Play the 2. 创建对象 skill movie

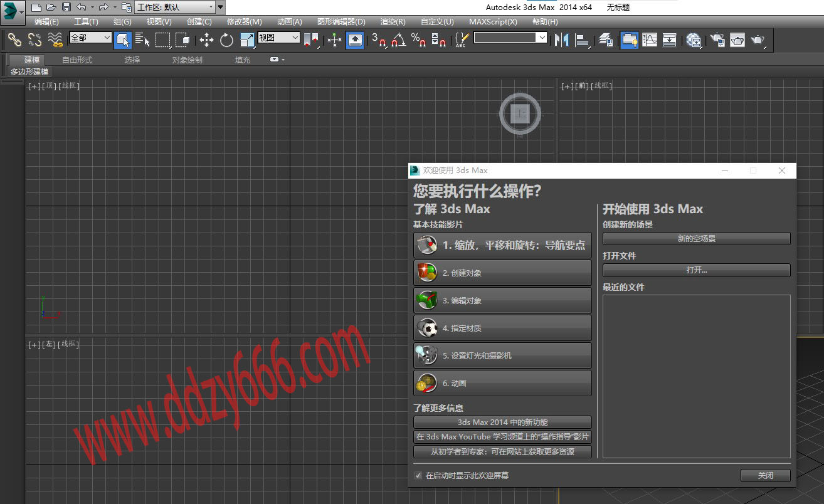tap(502, 273)
